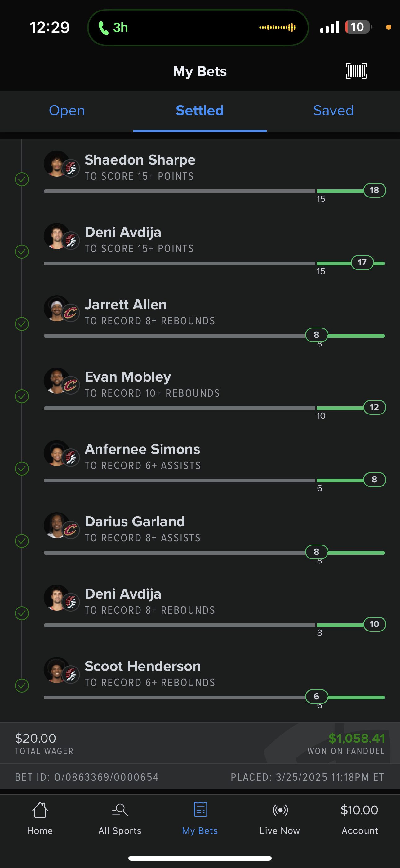This screenshot has height=868, width=400.
Task: Select the My Bets bottom icon
Action: coord(200,809)
